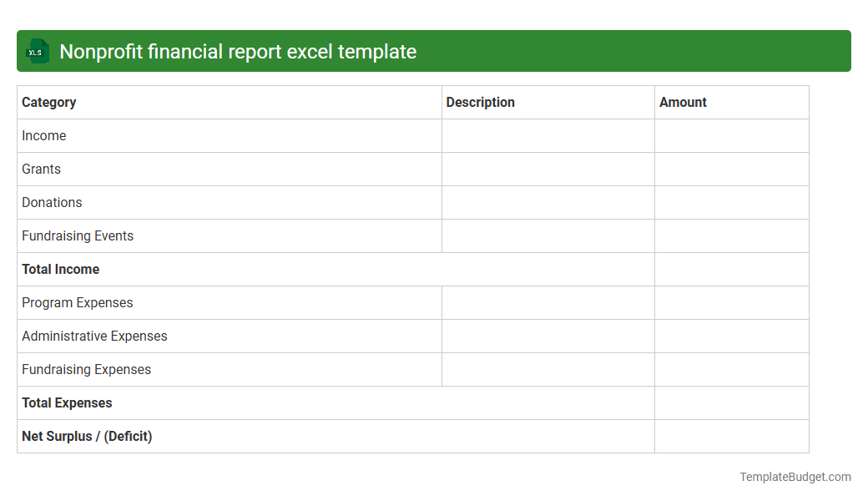
Task: Click the Amount column header
Action: click(x=683, y=102)
